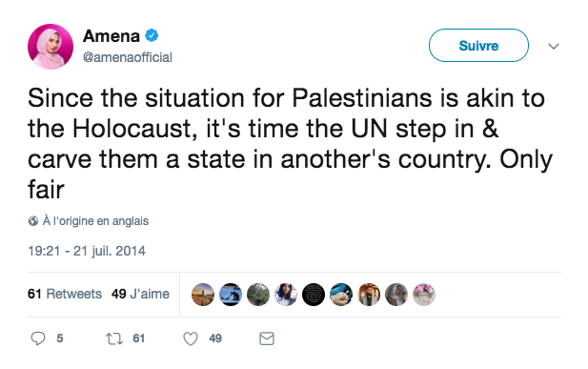Click the reply speech bubble icon

[x=38, y=338]
